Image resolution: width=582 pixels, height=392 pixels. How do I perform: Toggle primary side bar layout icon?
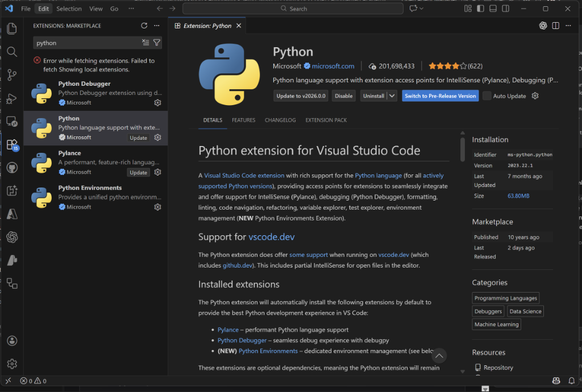pyautogui.click(x=480, y=9)
